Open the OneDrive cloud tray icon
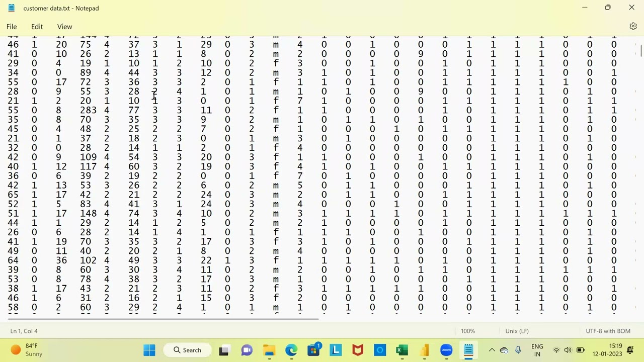Viewport: 644px width, 362px height. point(504,350)
